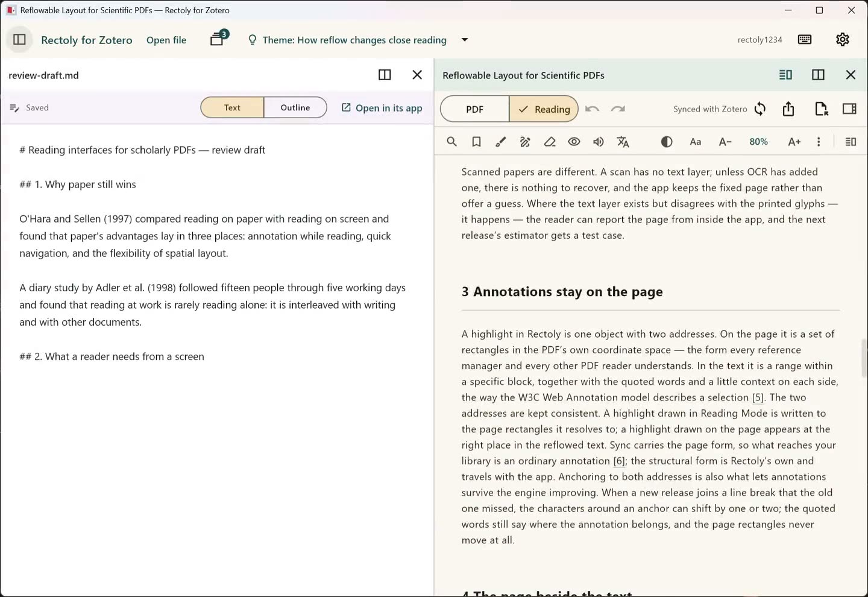The height and width of the screenshot is (597, 868).
Task: Click Open file
Action: point(166,40)
